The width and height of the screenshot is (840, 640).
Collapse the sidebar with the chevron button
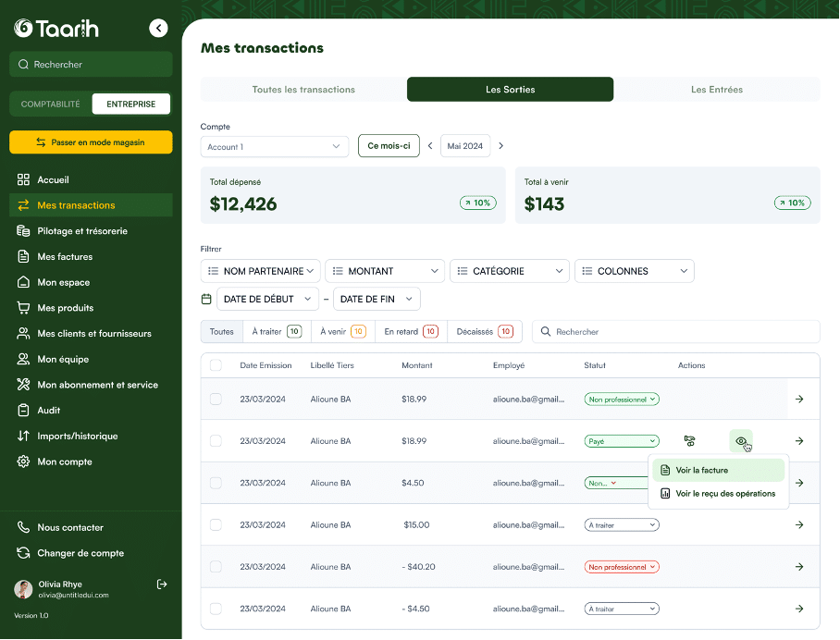pos(159,29)
